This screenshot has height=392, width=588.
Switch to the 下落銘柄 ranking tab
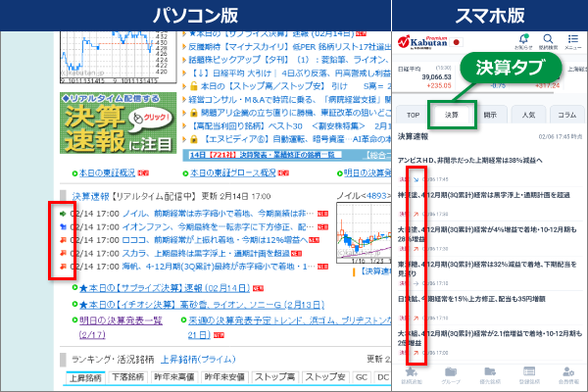click(127, 377)
